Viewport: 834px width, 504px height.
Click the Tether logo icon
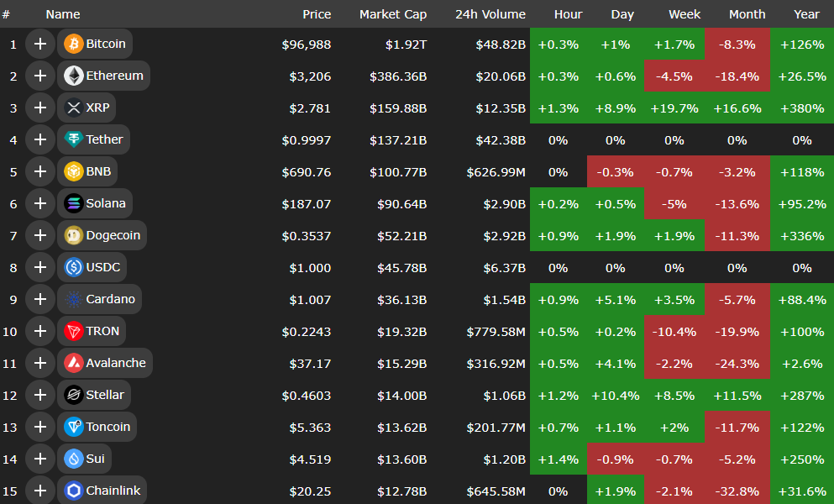coord(73,139)
